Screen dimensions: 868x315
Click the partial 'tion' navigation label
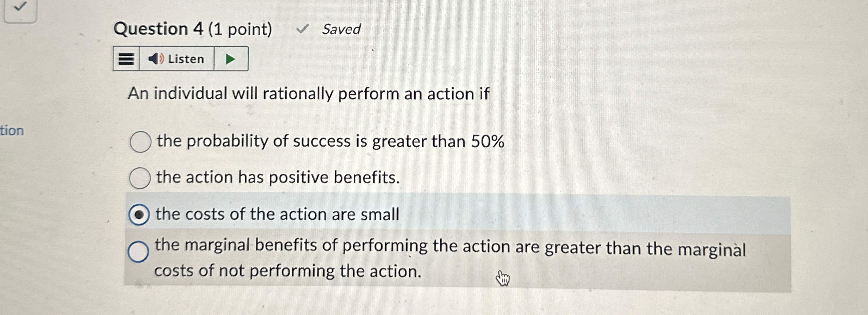tap(12, 130)
